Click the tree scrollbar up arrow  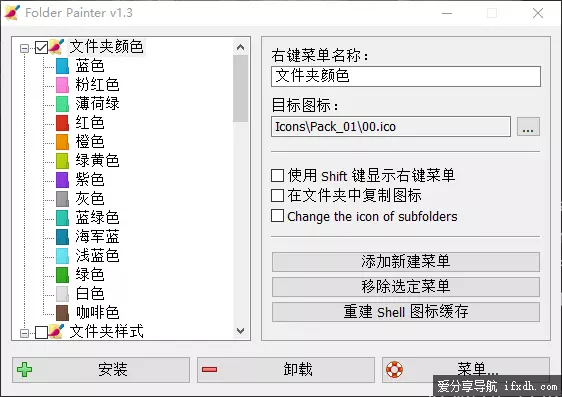coord(241,47)
